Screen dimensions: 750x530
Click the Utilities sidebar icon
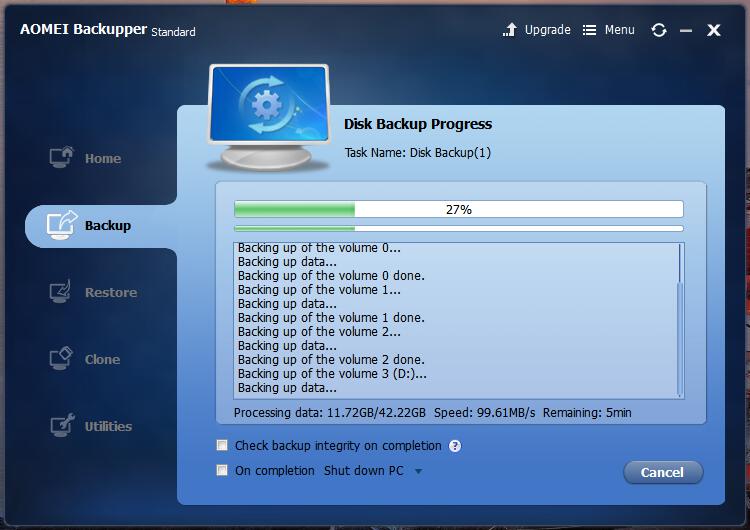pos(63,425)
